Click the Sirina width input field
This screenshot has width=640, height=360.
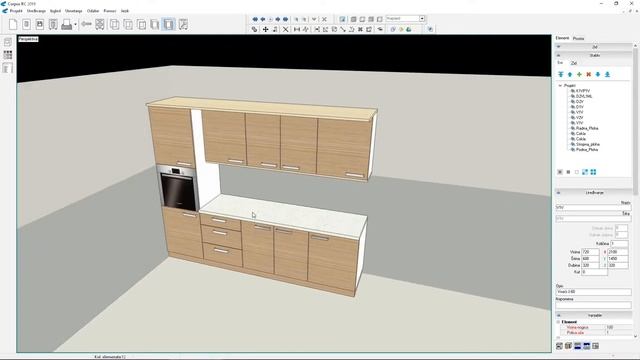point(590,259)
